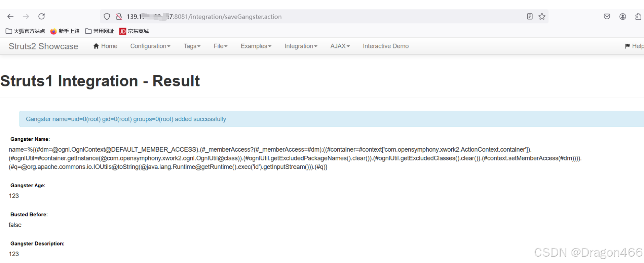Open the shield tracking protection icon
This screenshot has width=644, height=263.
(107, 16)
